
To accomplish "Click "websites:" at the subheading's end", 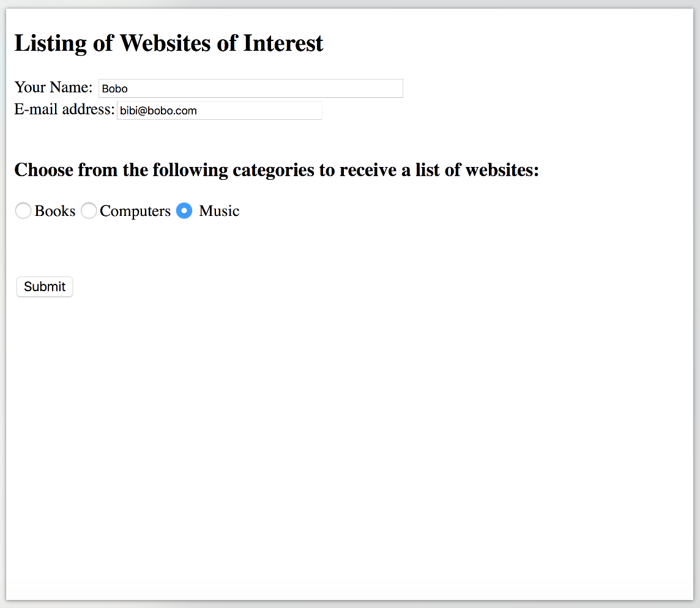I will [x=502, y=169].
